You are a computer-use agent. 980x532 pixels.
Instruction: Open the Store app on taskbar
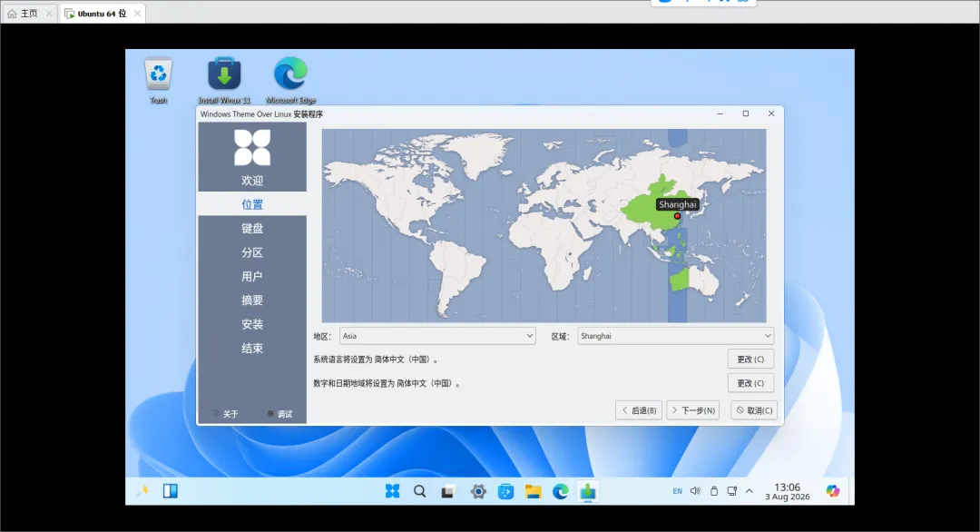click(x=505, y=491)
